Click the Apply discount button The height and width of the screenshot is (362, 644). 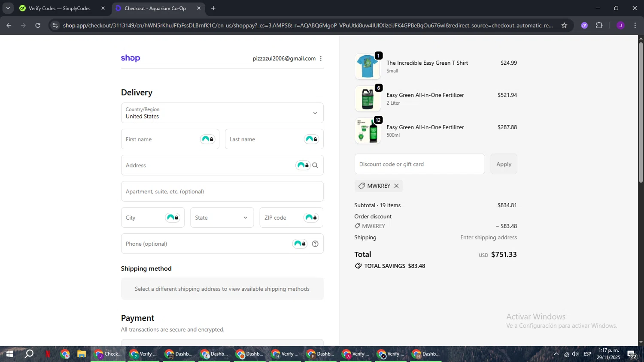coord(504,164)
